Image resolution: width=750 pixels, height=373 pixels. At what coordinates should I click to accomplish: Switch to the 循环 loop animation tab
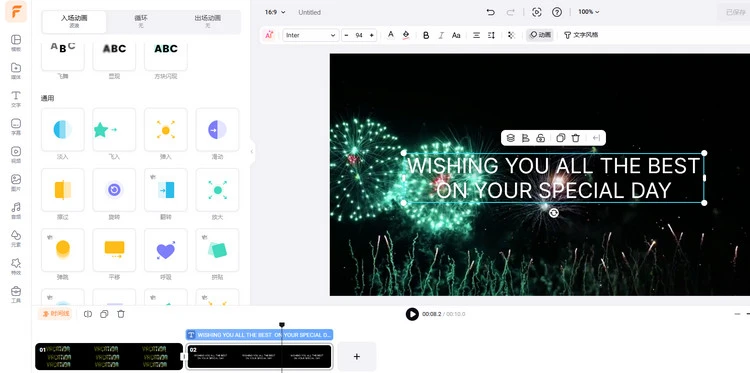click(x=141, y=21)
